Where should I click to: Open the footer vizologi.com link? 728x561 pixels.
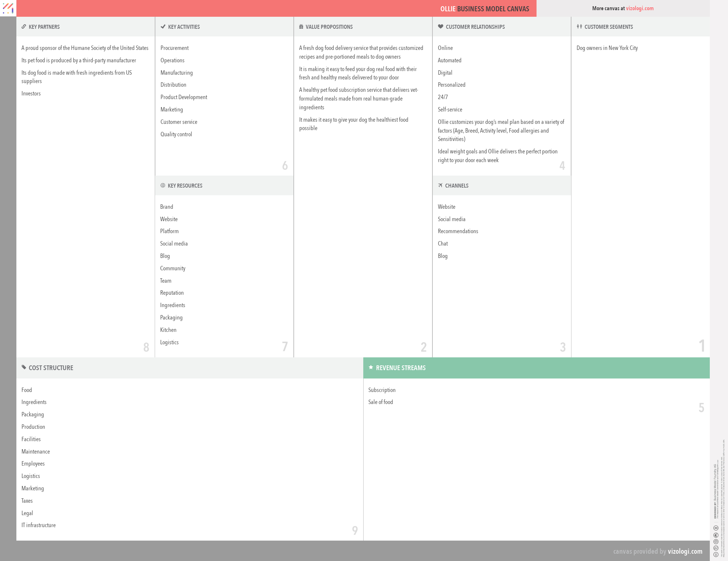point(685,551)
